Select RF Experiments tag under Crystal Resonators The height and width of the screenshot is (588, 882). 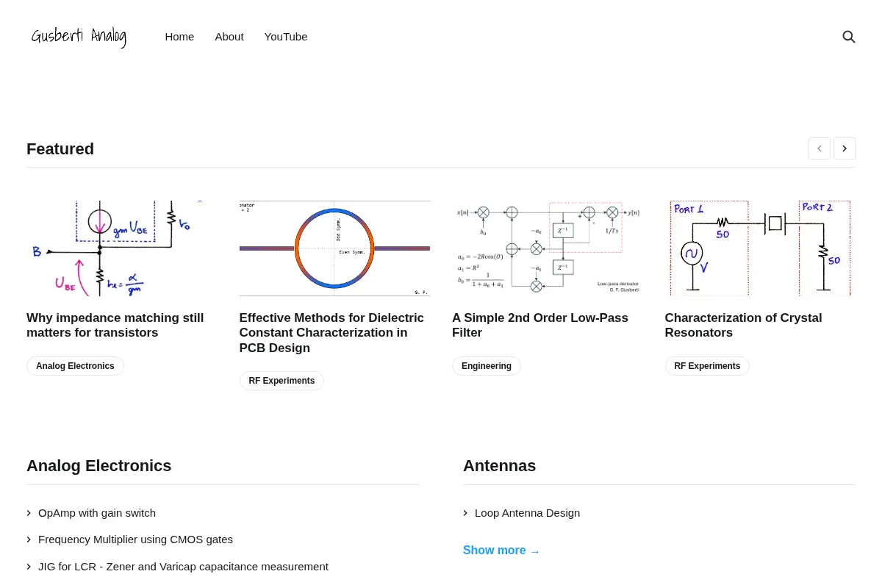(x=707, y=366)
